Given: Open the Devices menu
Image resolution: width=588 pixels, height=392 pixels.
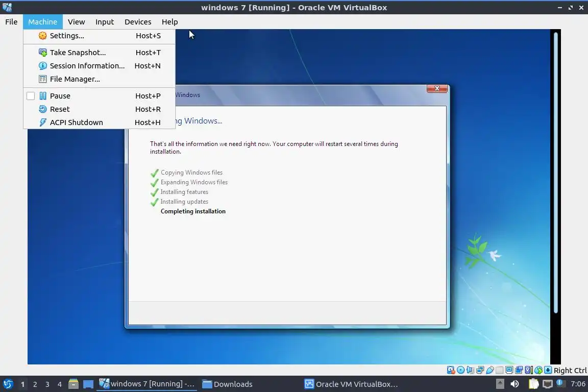Looking at the screenshot, I should point(138,22).
